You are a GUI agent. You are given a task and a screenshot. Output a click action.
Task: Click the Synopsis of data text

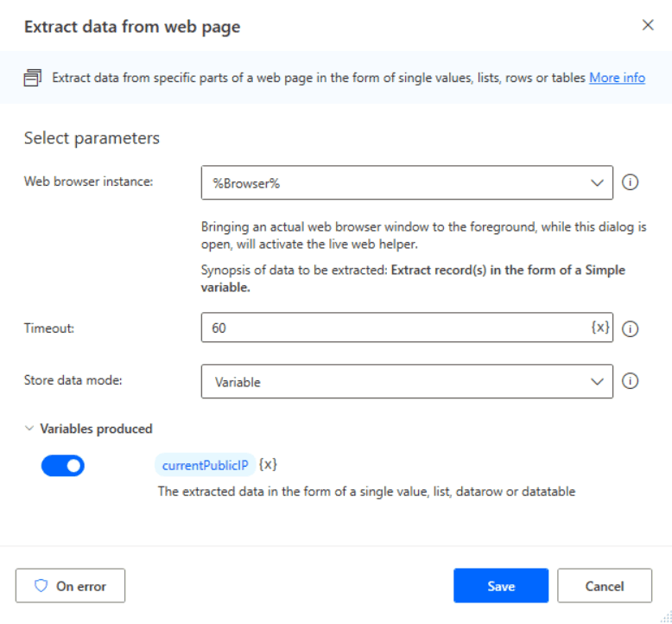tap(413, 278)
